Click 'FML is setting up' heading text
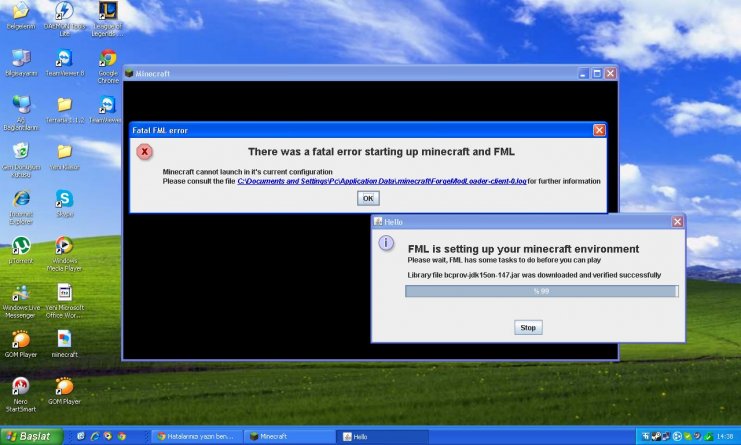This screenshot has width=741, height=445. click(523, 249)
